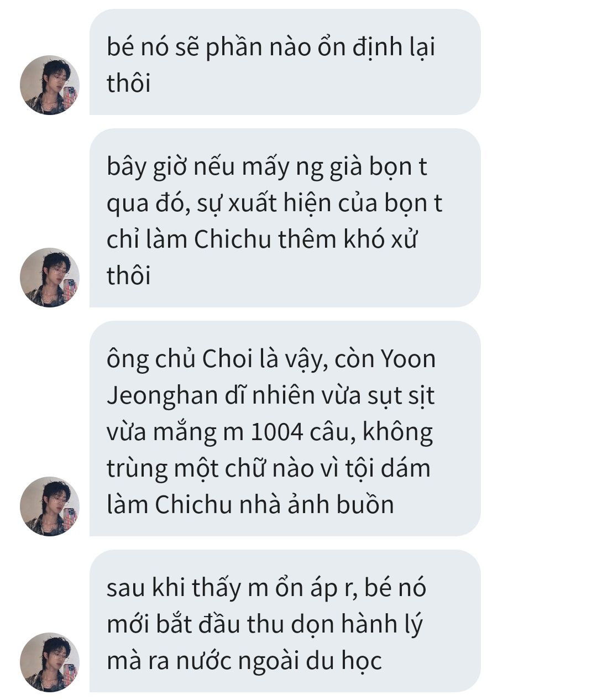Click the number '1004' in the third message
The width and height of the screenshot is (597, 700).
click(x=277, y=432)
